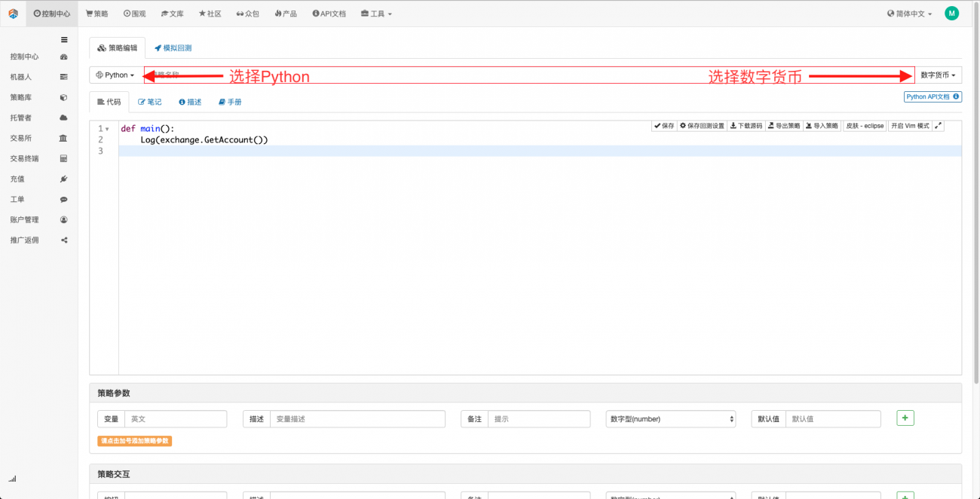Open the 工单 speech bubble icon
The width and height of the screenshot is (980, 499).
[x=64, y=199]
